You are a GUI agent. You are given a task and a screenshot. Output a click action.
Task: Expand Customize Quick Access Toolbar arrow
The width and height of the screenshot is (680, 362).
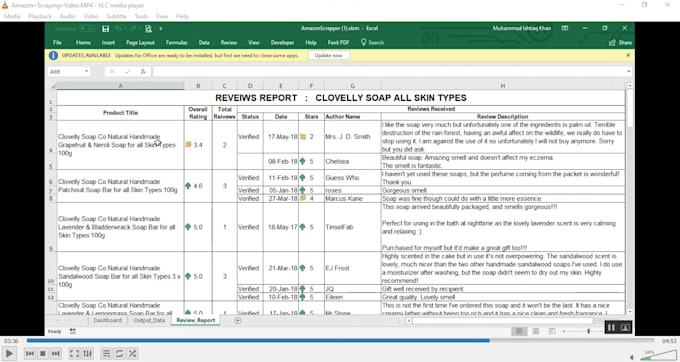tap(160, 29)
